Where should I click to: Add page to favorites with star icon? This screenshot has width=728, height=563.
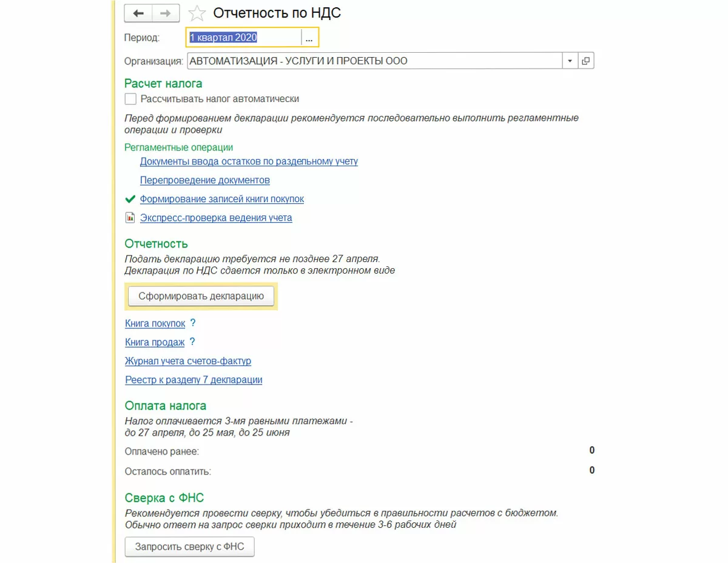(197, 13)
